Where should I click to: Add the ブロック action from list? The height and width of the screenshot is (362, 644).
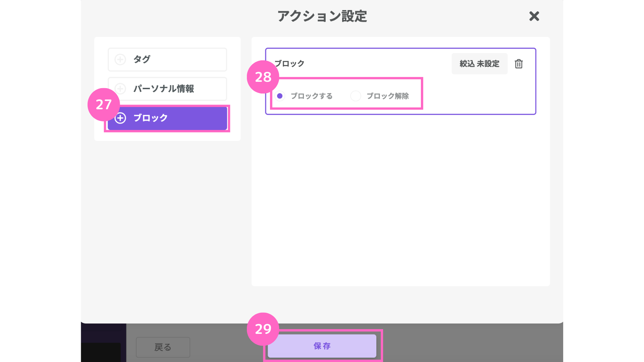click(167, 118)
